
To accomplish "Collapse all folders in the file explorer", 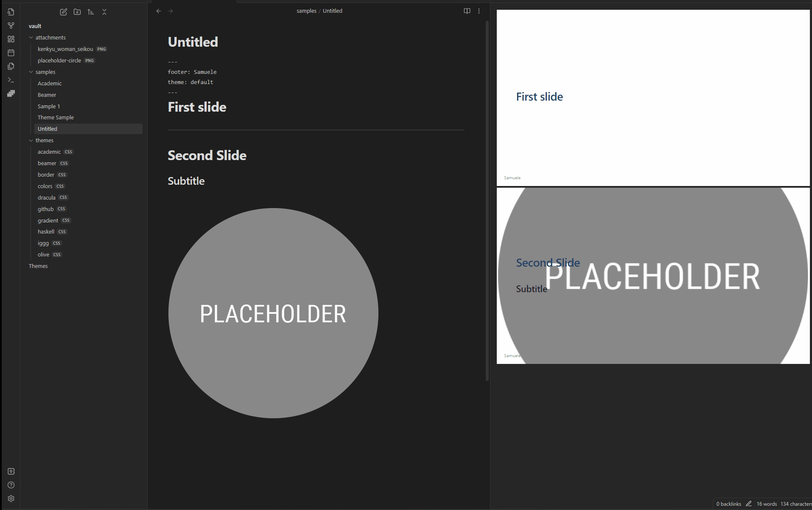I will coord(104,12).
